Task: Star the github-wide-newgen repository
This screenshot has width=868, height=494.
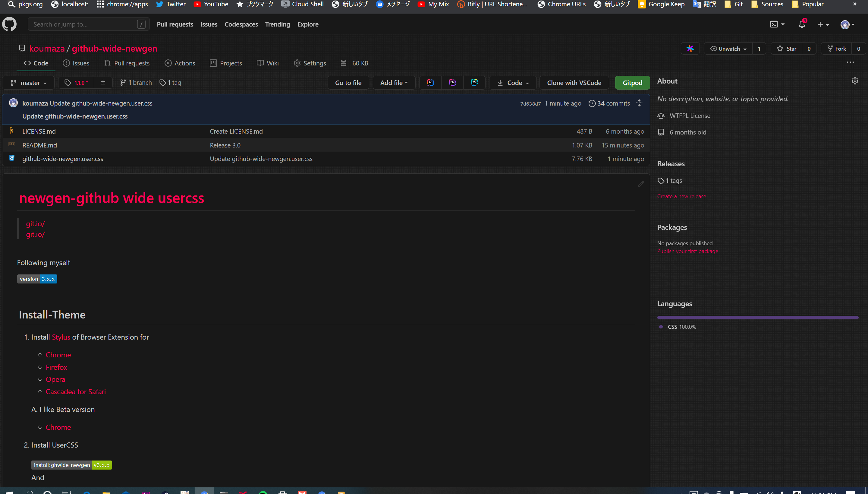Action: [x=786, y=49]
